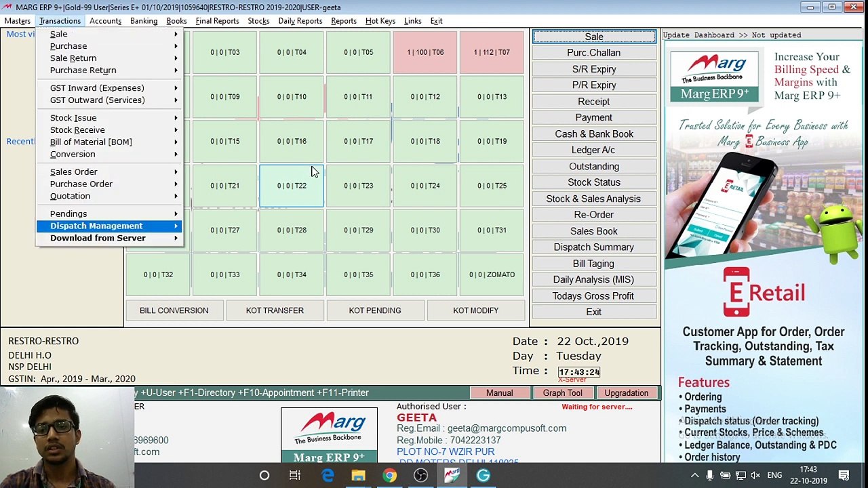Open the Masters menu
The height and width of the screenshot is (488, 868).
click(x=18, y=21)
